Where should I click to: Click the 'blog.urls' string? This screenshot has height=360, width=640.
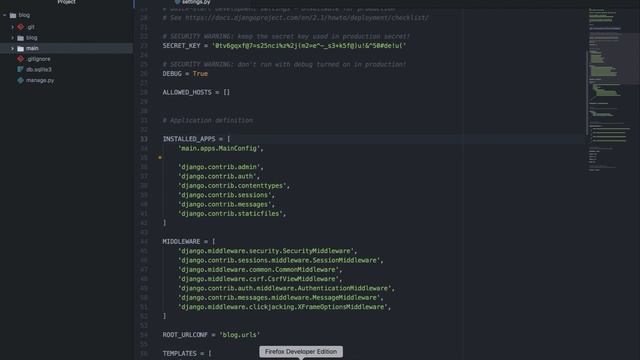[240, 335]
